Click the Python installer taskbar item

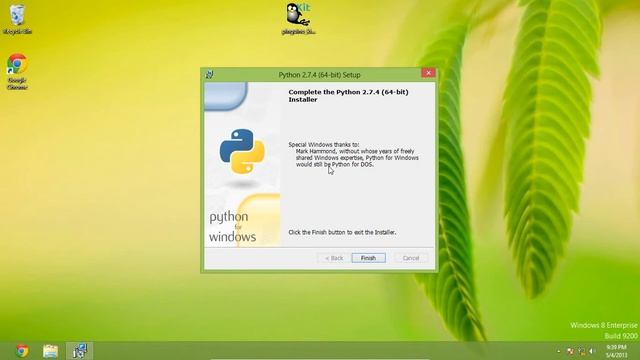[80, 351]
